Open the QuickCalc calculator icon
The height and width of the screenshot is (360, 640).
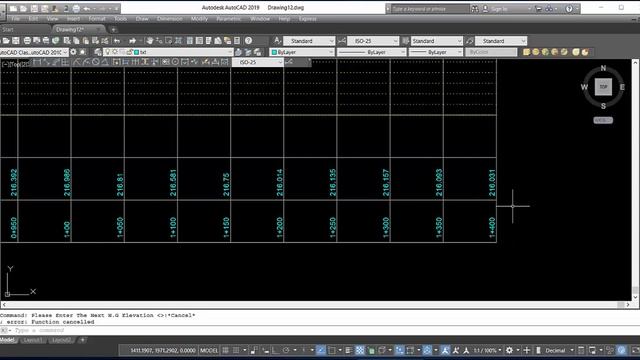(237, 41)
